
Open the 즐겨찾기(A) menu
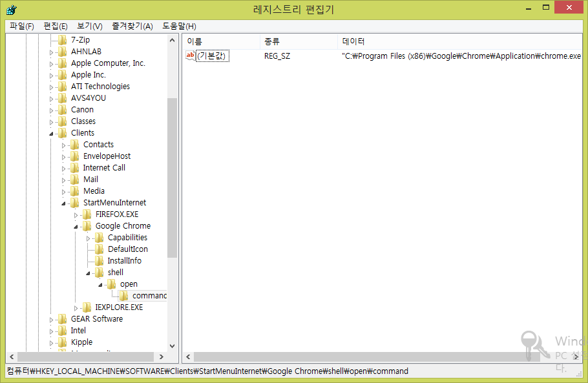pos(132,26)
